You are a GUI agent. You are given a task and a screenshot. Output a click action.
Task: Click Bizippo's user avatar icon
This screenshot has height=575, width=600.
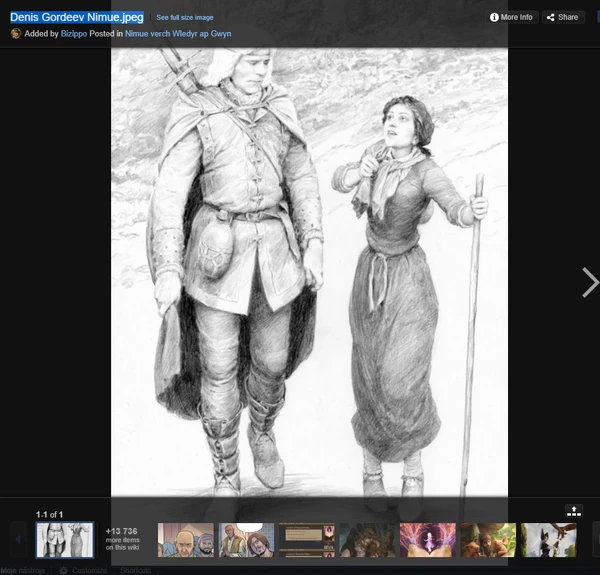[16, 34]
